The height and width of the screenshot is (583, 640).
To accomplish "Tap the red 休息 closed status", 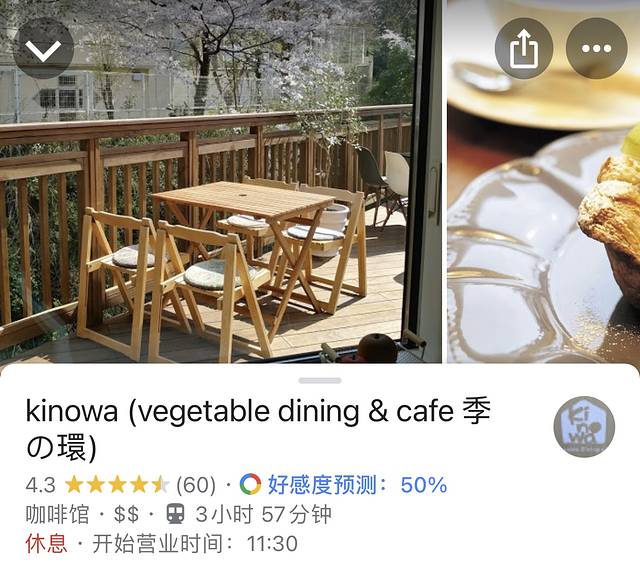I will pos(46,543).
